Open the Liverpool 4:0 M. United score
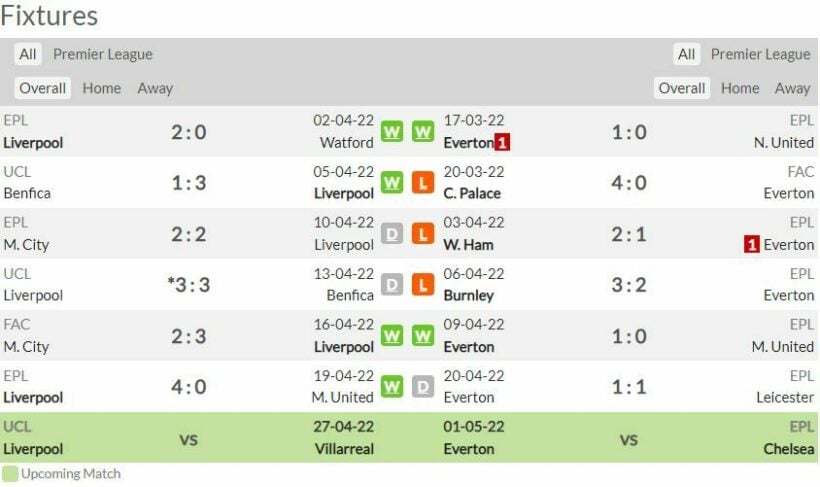Viewport: 820px width, 487px height. click(x=188, y=387)
